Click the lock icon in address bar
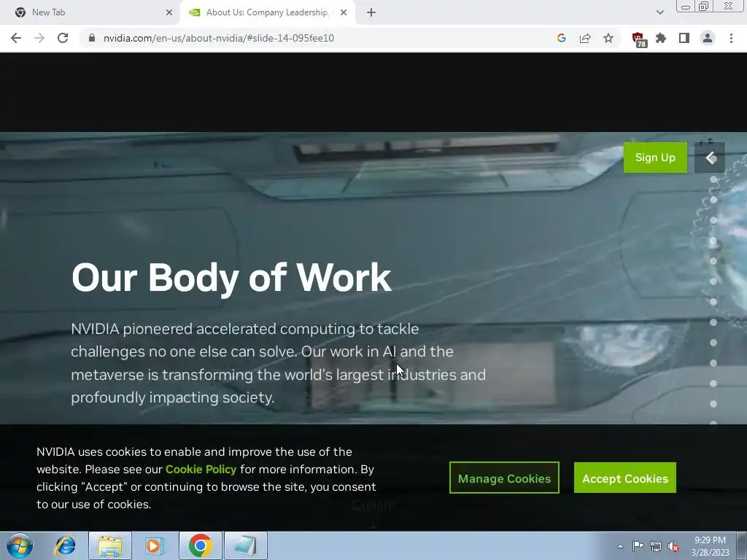747x560 pixels. point(92,38)
